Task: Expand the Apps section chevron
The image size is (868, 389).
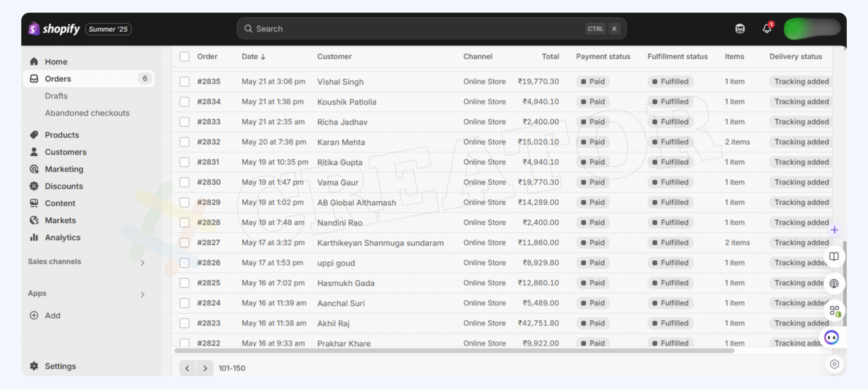Action: click(x=142, y=294)
